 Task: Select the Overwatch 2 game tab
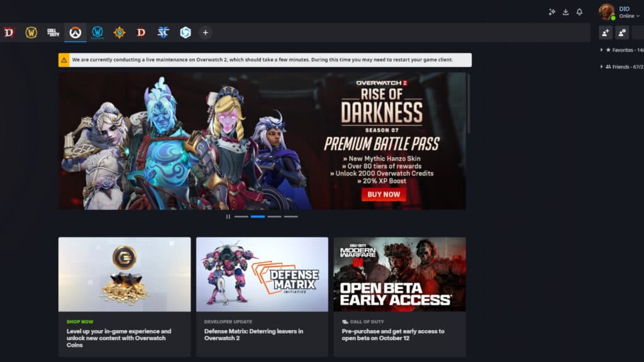click(75, 33)
